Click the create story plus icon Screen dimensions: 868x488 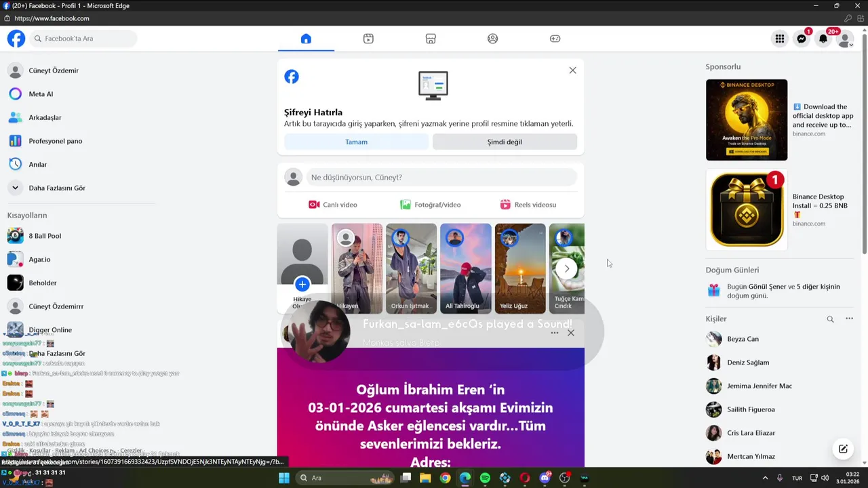pyautogui.click(x=302, y=284)
